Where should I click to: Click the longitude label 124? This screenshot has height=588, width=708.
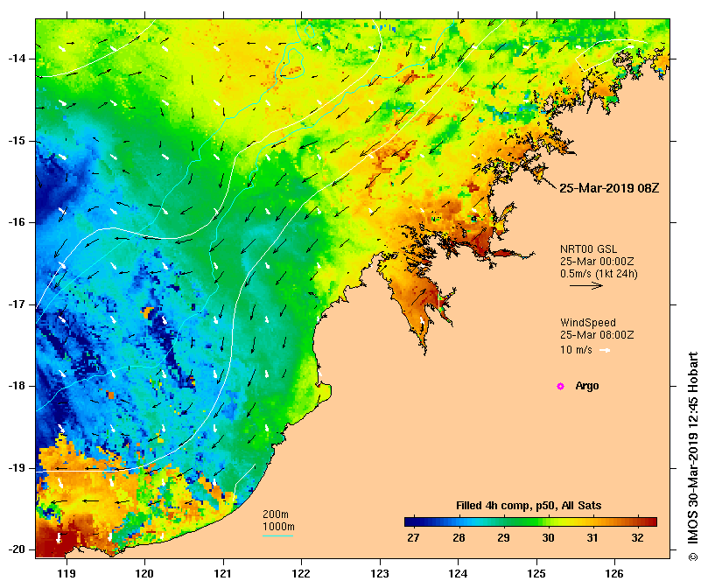[x=459, y=573]
